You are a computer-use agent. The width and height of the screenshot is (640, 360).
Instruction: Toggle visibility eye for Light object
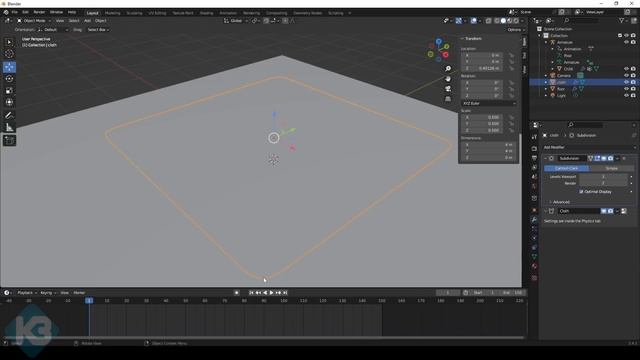click(626, 95)
